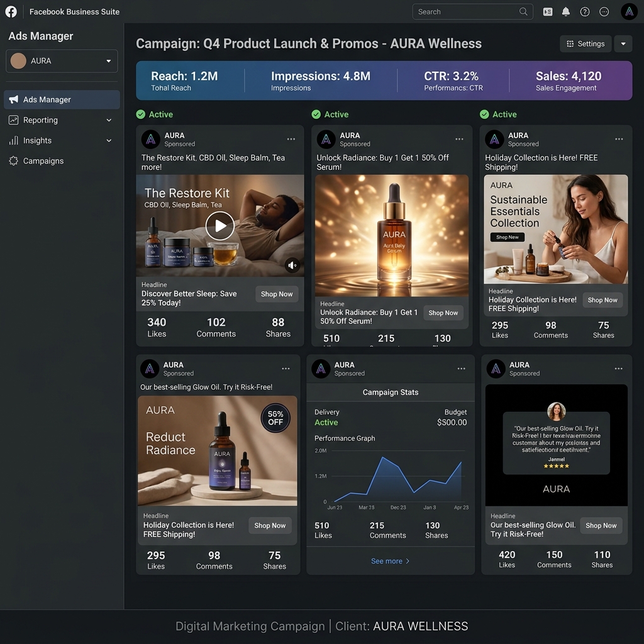Image resolution: width=644 pixels, height=644 pixels.
Task: Click the 110 Shares count
Action: click(x=602, y=559)
